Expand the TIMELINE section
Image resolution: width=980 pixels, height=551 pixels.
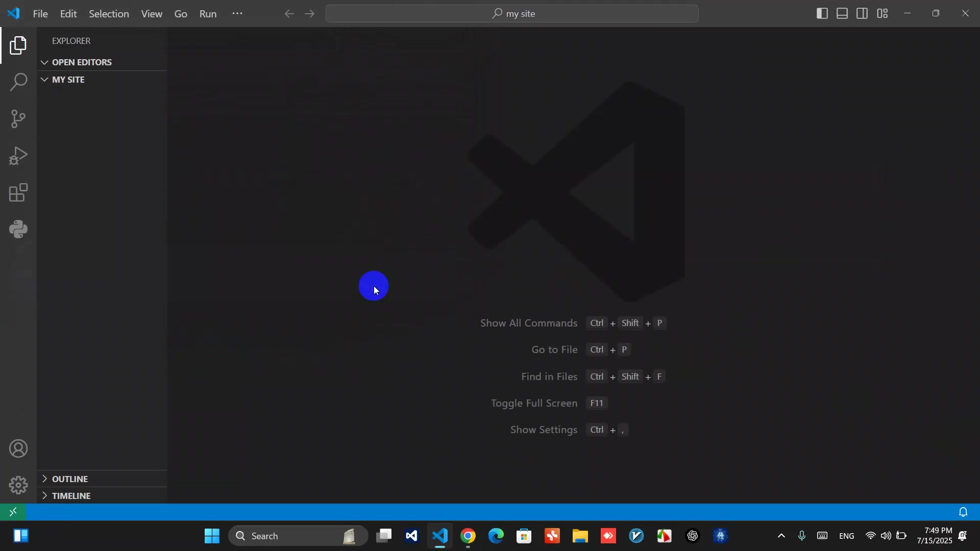tap(71, 496)
